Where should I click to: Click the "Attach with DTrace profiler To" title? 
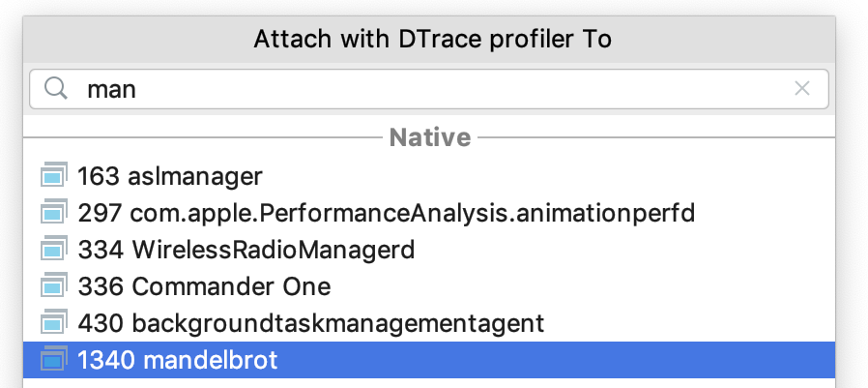click(433, 40)
